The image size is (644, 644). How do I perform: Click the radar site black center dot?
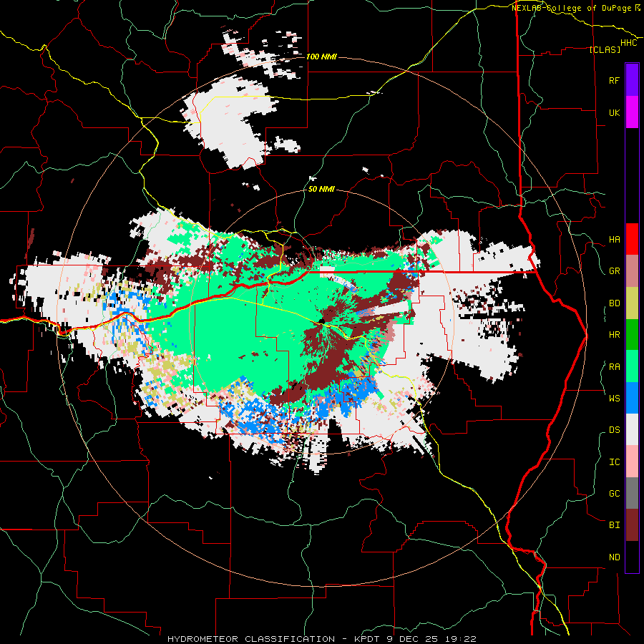pos(321,321)
